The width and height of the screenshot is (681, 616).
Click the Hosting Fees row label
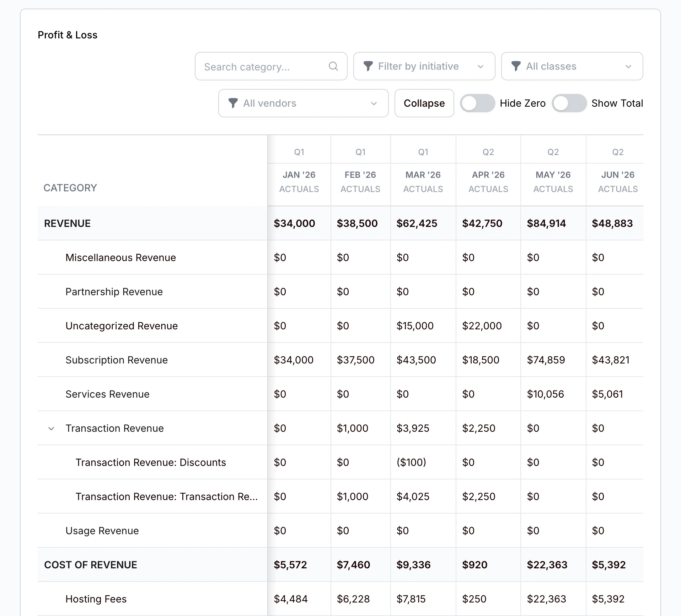click(96, 599)
